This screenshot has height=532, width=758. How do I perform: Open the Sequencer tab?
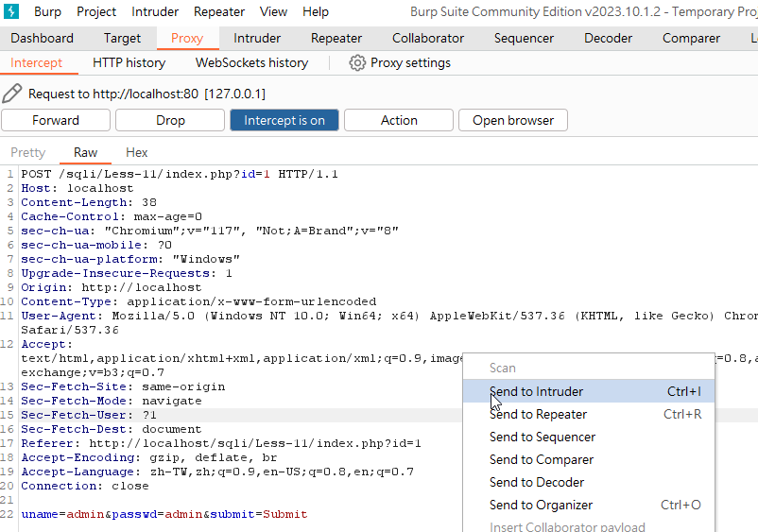pos(524,38)
